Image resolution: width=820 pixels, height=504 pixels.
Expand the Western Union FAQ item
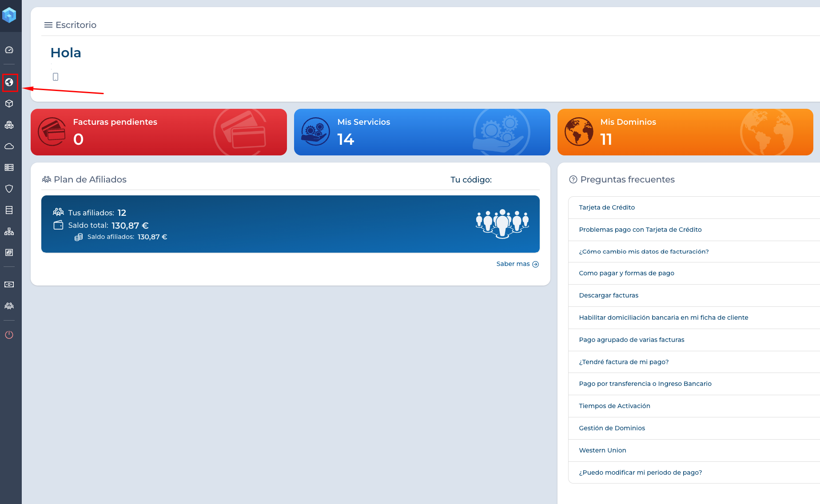[x=602, y=450]
